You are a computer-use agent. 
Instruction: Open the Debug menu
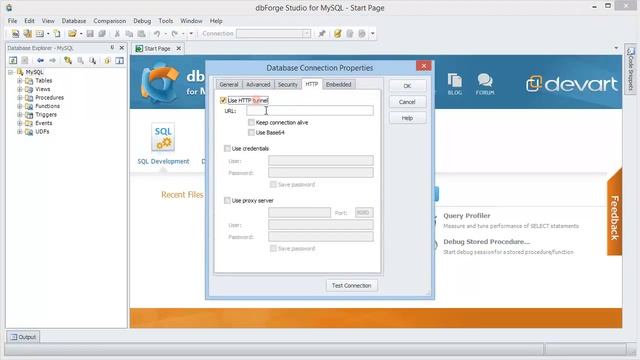tap(142, 21)
